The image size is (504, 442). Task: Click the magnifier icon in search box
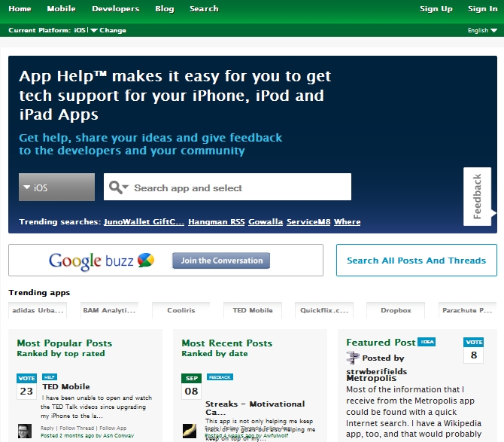(x=119, y=187)
